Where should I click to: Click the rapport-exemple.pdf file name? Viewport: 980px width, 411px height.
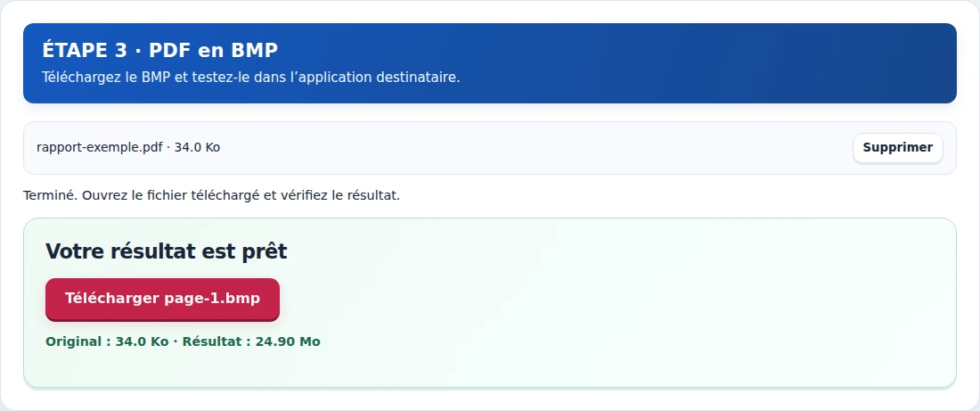100,148
